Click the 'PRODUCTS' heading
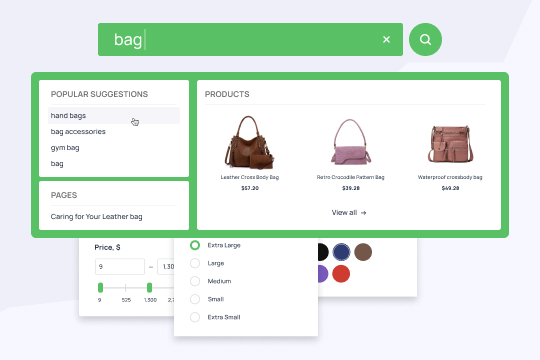The height and width of the screenshot is (360, 540). (x=227, y=94)
